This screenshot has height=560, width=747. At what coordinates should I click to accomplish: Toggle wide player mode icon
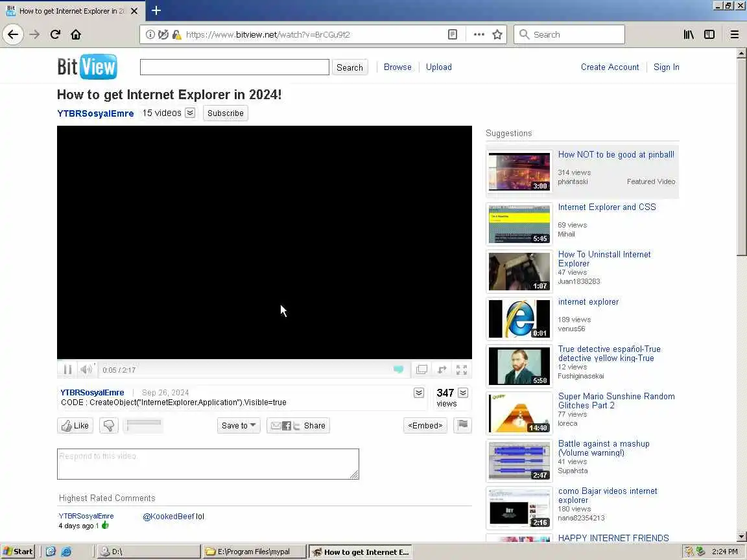421,369
